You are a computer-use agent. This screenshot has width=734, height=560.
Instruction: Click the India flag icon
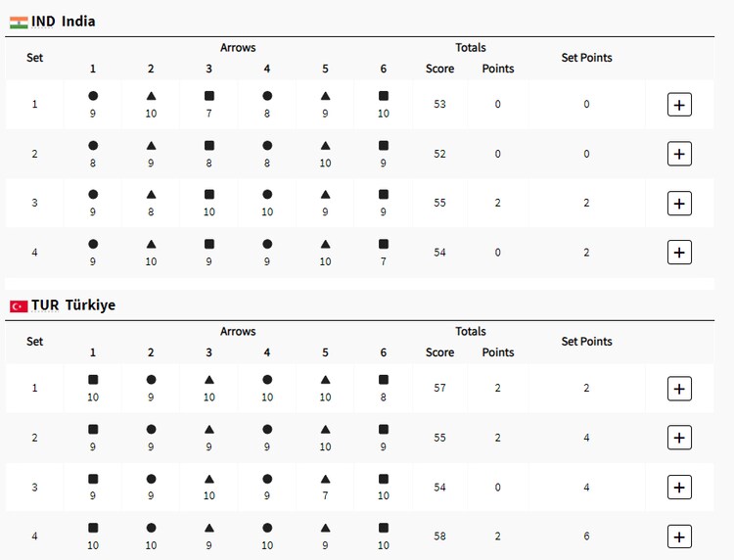point(19,22)
